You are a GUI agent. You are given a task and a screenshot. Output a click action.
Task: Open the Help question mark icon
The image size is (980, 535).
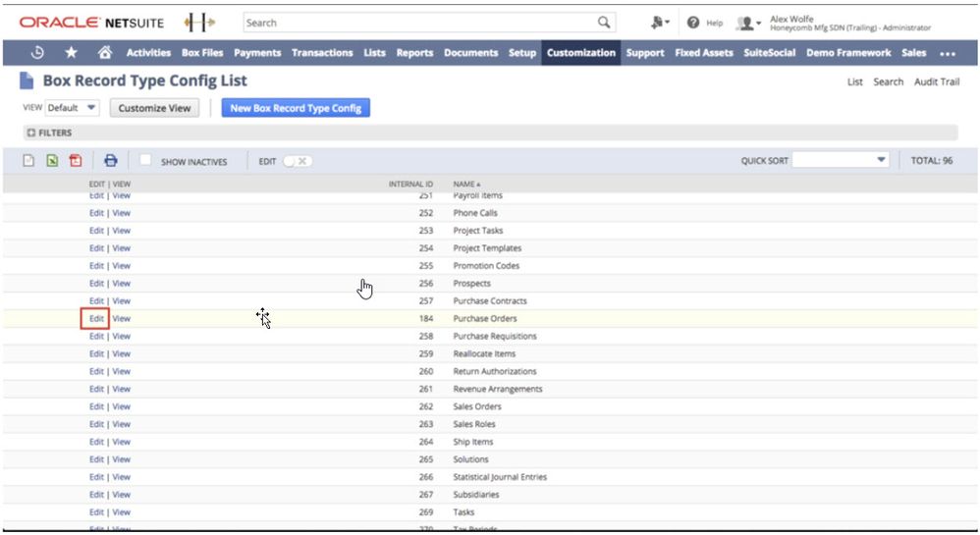[693, 23]
